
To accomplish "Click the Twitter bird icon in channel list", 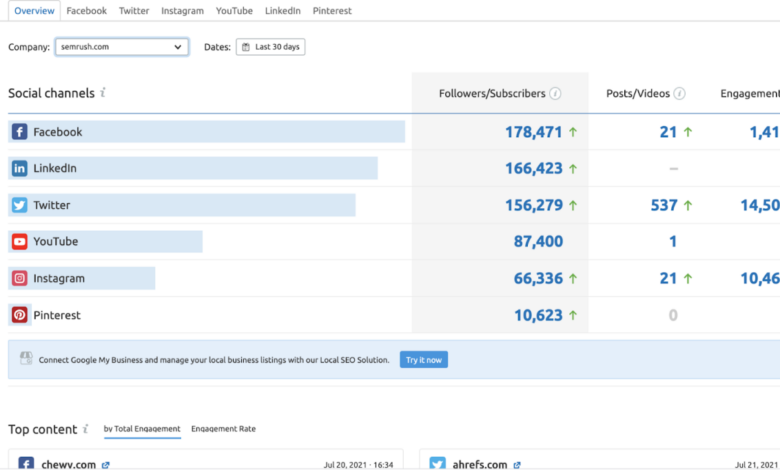I will point(20,205).
